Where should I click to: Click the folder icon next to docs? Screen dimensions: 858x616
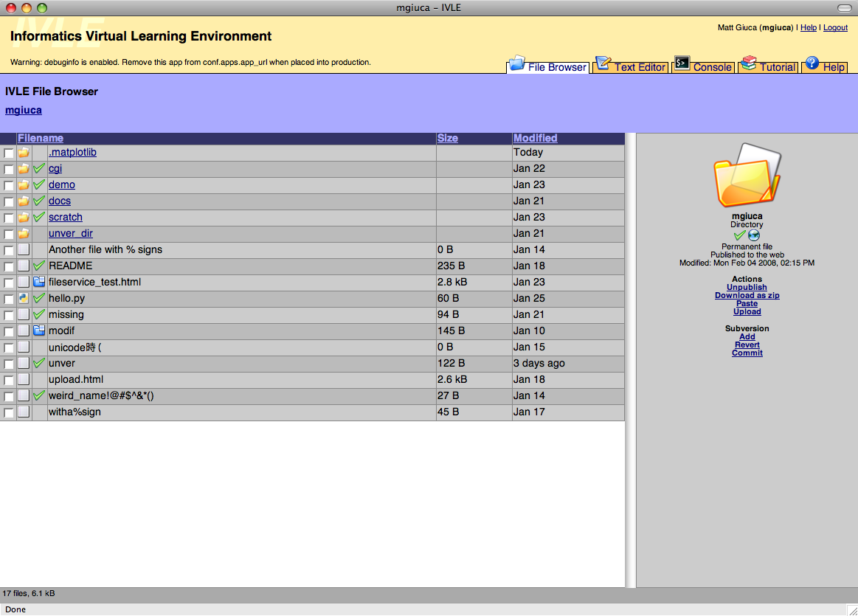tap(24, 201)
